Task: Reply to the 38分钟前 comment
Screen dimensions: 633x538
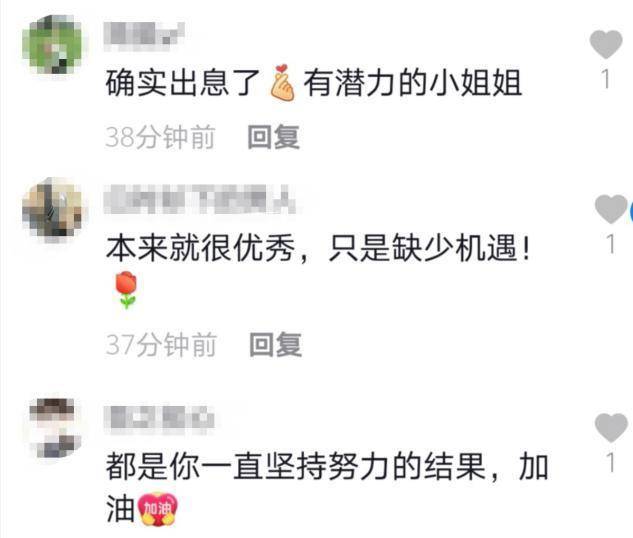Action: 273,137
